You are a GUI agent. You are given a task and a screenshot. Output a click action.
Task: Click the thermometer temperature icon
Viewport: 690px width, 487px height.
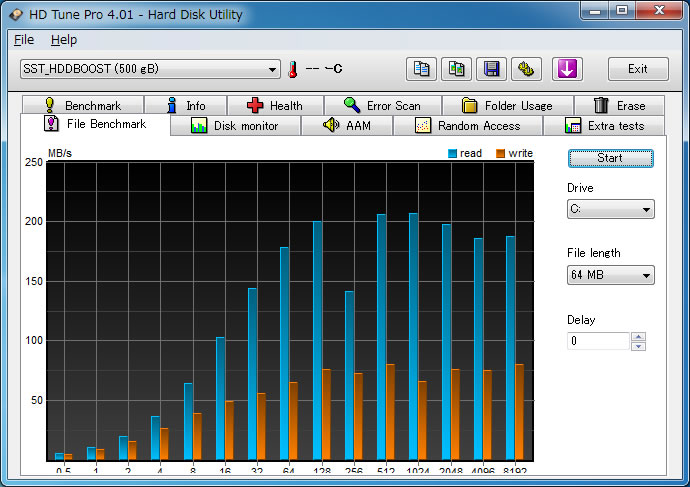pyautogui.click(x=293, y=70)
